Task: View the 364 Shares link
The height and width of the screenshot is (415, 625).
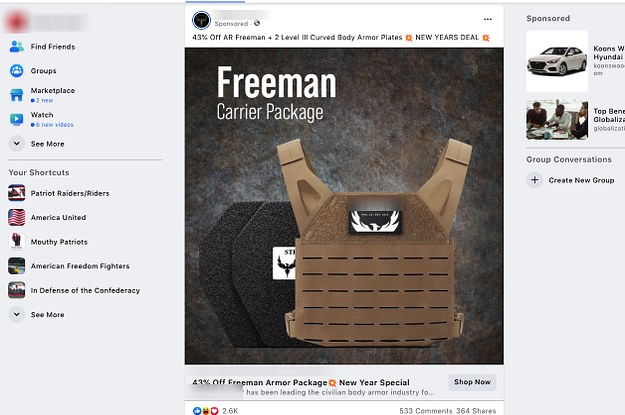Action: tap(476, 410)
